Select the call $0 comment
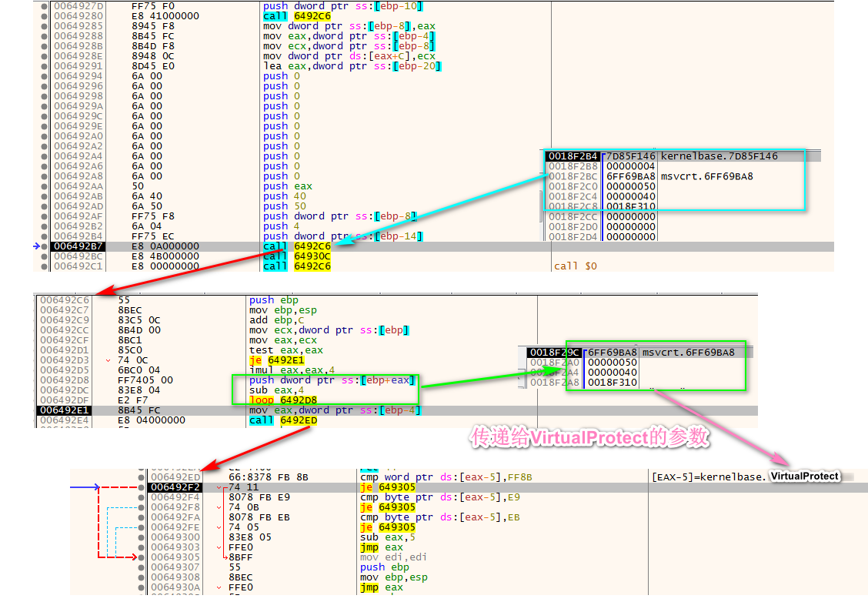 [575, 266]
